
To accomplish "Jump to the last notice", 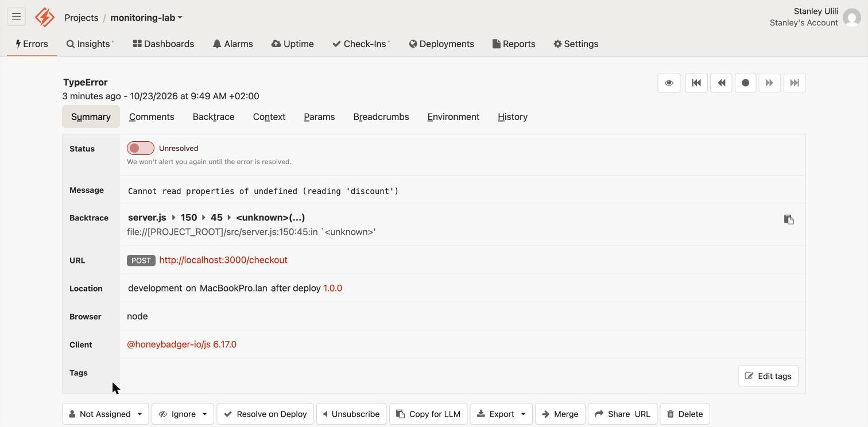I will [795, 83].
